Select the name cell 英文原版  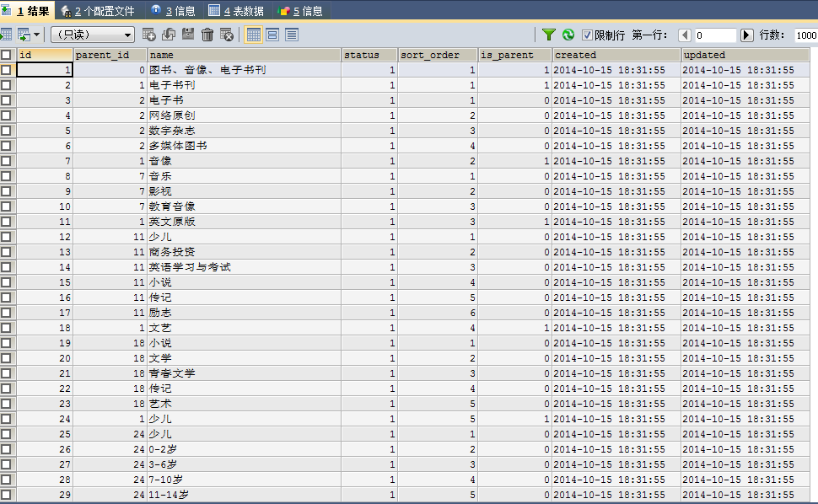tap(245, 222)
